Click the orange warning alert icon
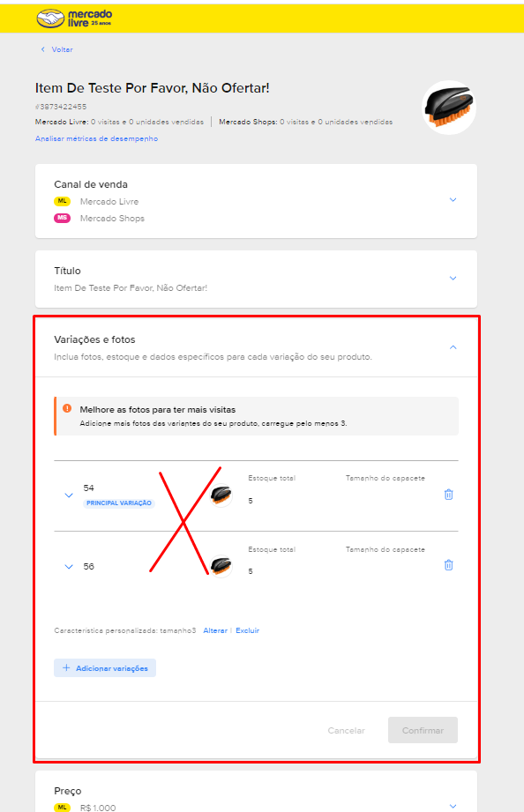Image resolution: width=524 pixels, height=812 pixels. coord(67,408)
